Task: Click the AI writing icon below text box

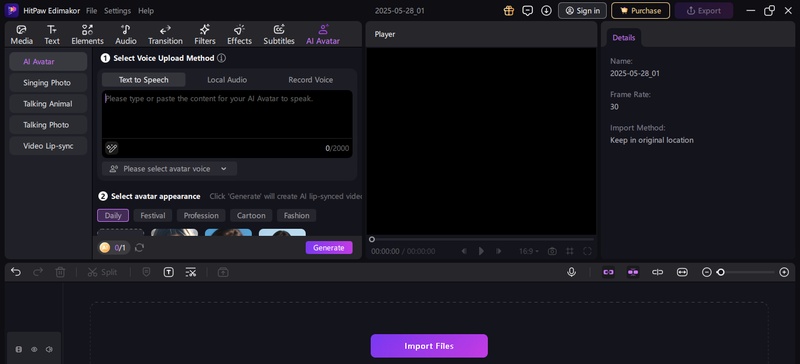Action: (x=112, y=149)
